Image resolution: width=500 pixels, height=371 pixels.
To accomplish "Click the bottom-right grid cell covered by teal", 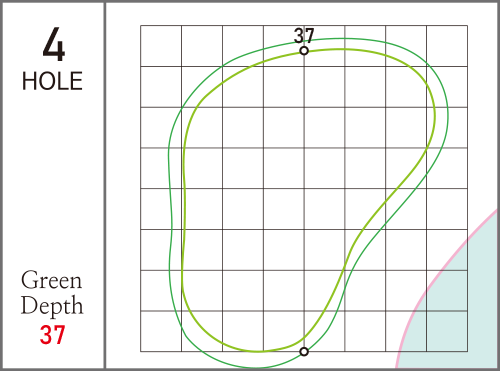I will [x=447, y=331].
